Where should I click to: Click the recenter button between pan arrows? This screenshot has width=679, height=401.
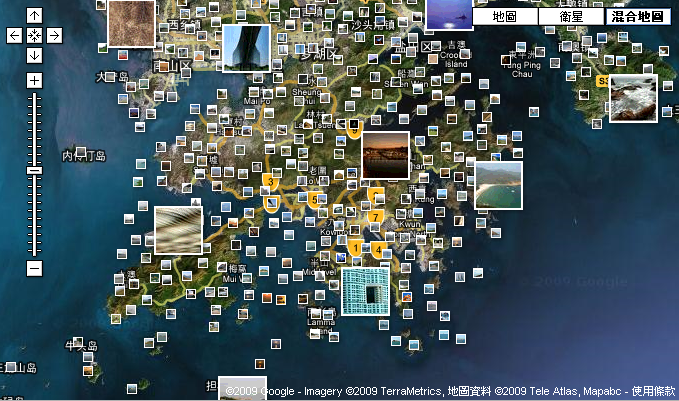(35, 35)
